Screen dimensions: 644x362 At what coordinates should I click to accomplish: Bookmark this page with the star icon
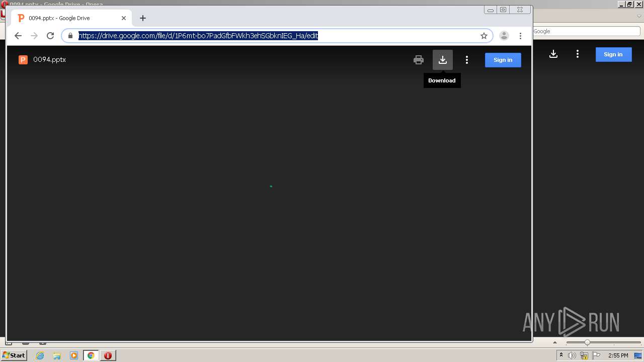point(484,36)
